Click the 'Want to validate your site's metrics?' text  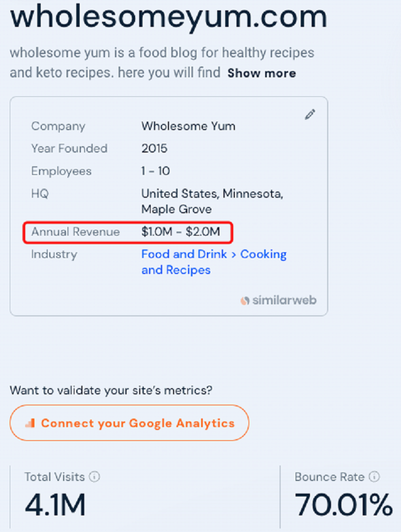pos(111,390)
